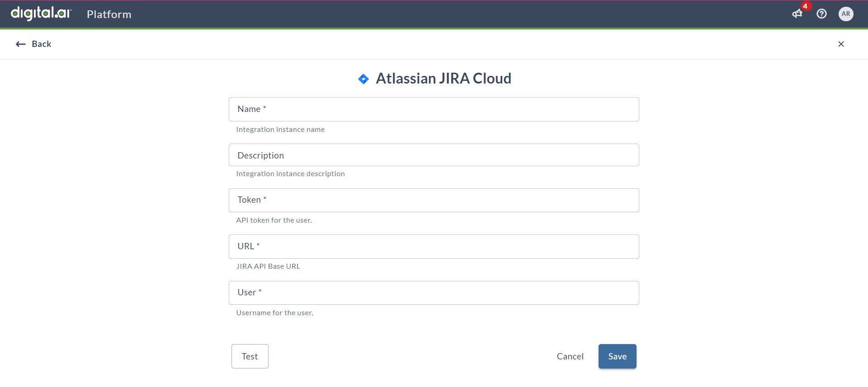Open the announcements megaphone icon
This screenshot has width=868, height=387.
[797, 14]
